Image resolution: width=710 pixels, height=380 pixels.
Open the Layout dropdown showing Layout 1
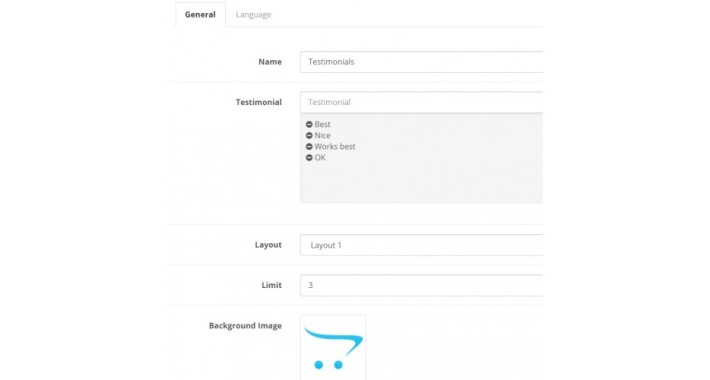tap(421, 245)
